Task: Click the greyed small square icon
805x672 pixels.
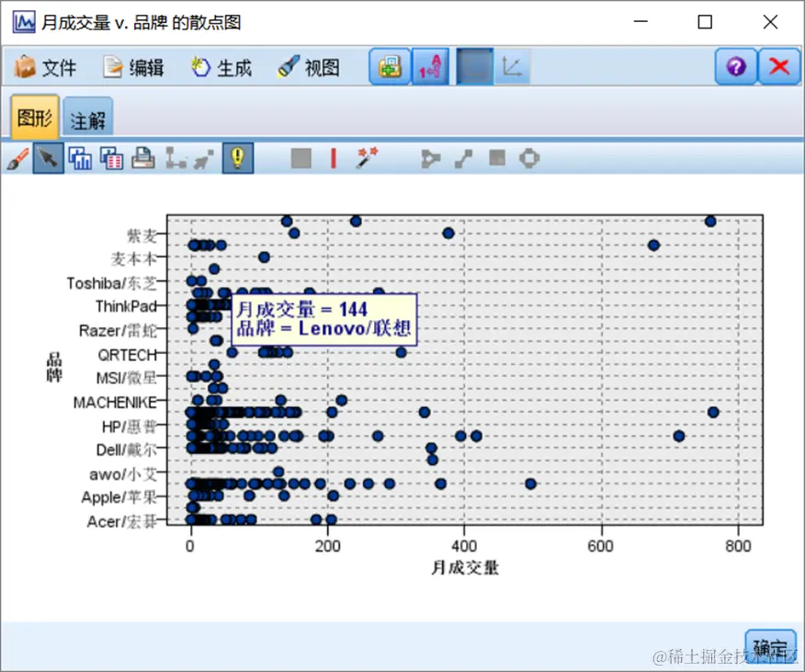Action: click(497, 158)
